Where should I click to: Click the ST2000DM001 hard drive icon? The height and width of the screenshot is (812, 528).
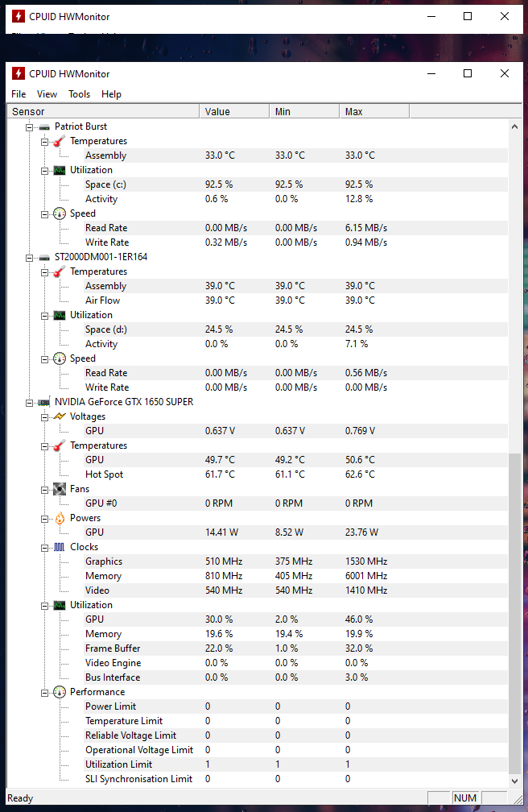point(43,257)
